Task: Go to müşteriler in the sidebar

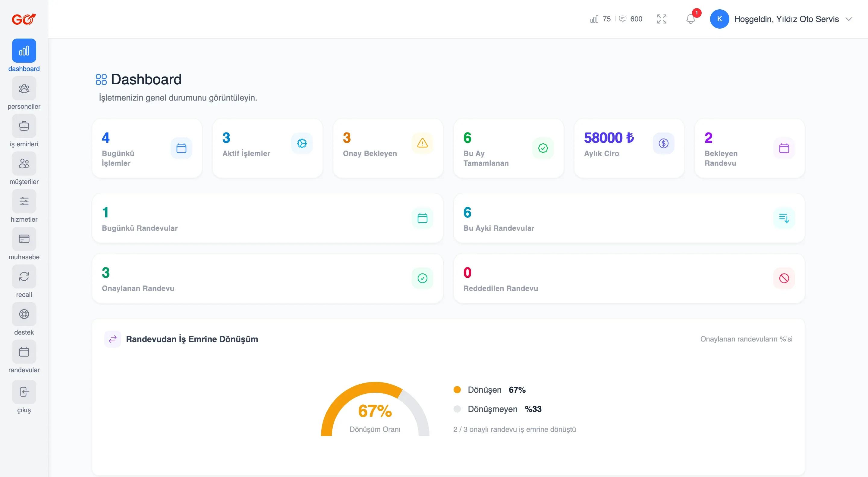Action: point(24,164)
